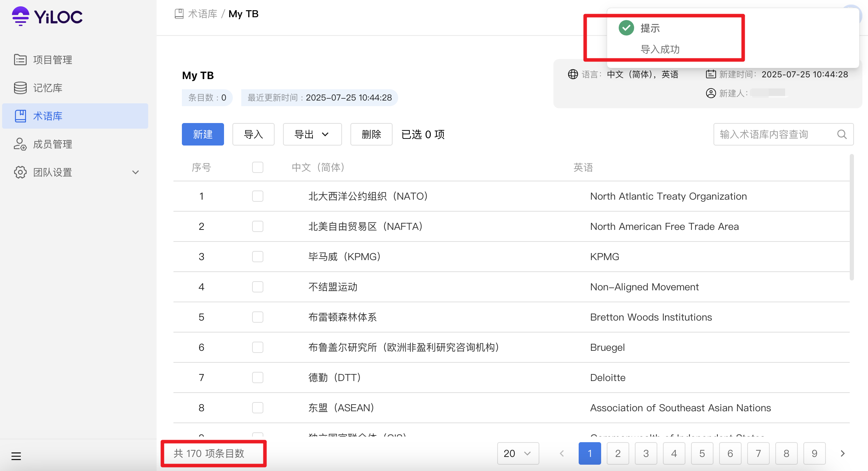Go to page 2
This screenshot has width=868, height=471.
618,453
